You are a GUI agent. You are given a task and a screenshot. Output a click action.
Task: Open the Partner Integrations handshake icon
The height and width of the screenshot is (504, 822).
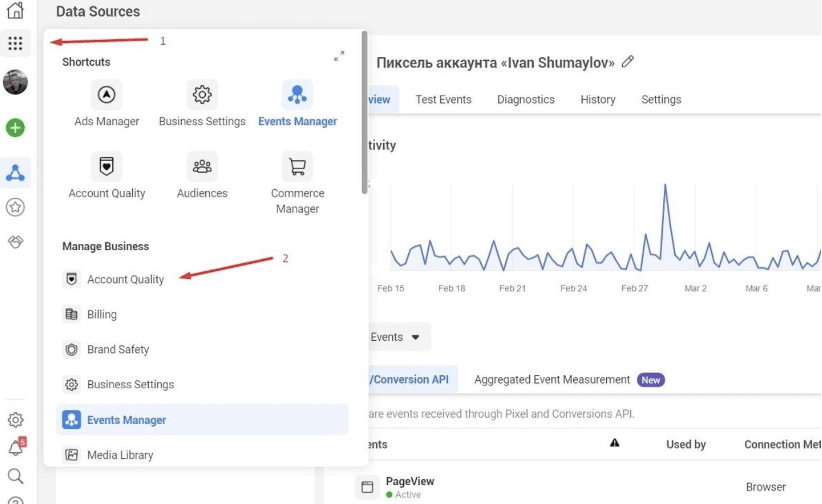[x=15, y=241]
